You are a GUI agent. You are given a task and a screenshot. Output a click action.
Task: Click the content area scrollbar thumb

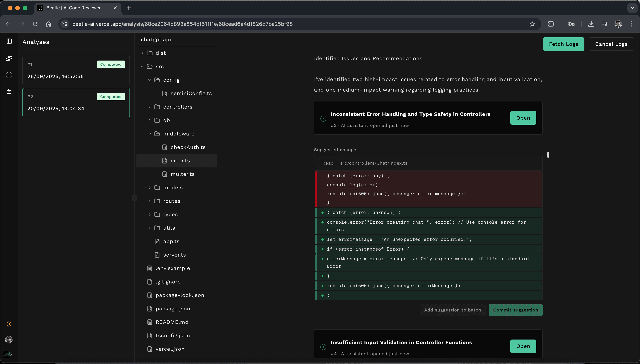click(548, 155)
